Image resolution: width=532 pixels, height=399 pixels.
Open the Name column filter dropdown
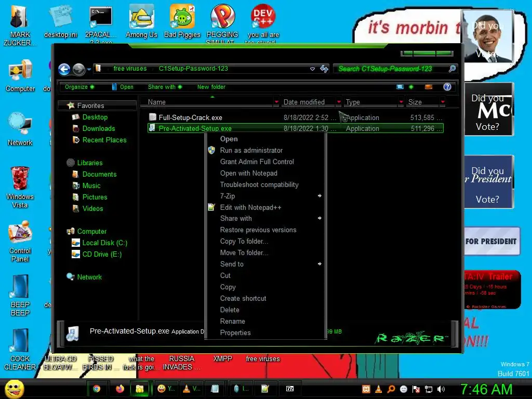[276, 102]
